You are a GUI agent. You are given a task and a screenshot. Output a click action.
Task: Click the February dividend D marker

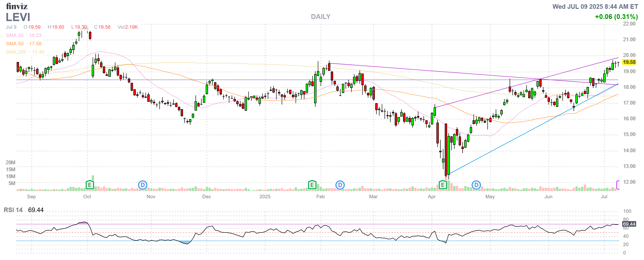[340, 185]
